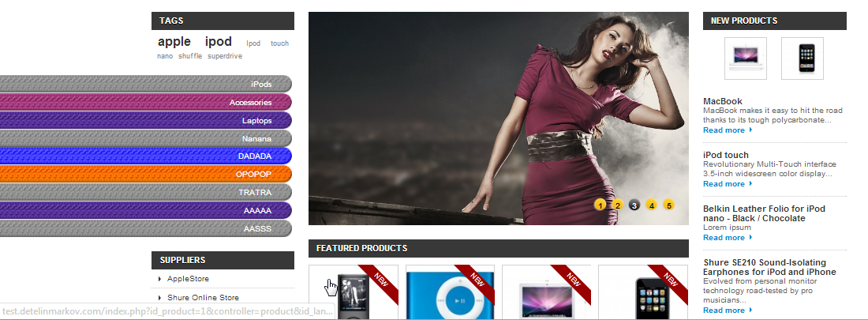Screen dimensions: 868x320
Task: Click the MacBook description text
Action: (773, 115)
